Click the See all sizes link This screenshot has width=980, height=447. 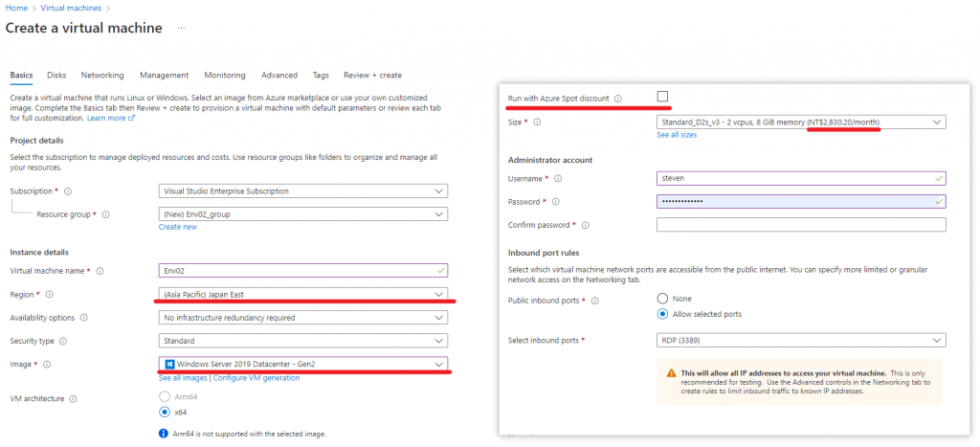(x=677, y=134)
